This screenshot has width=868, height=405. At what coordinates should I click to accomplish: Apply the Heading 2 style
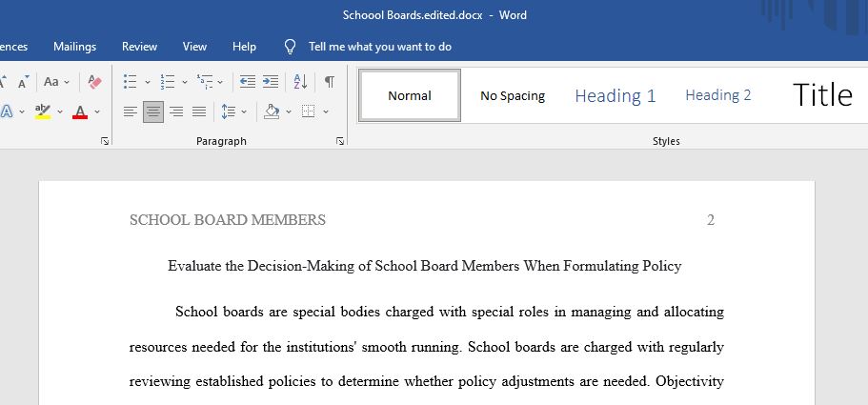point(718,95)
